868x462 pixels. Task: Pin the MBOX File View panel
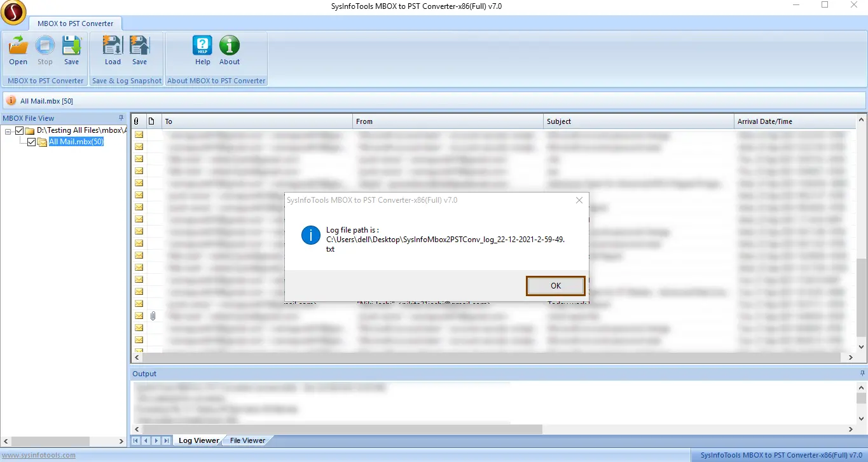(121, 118)
